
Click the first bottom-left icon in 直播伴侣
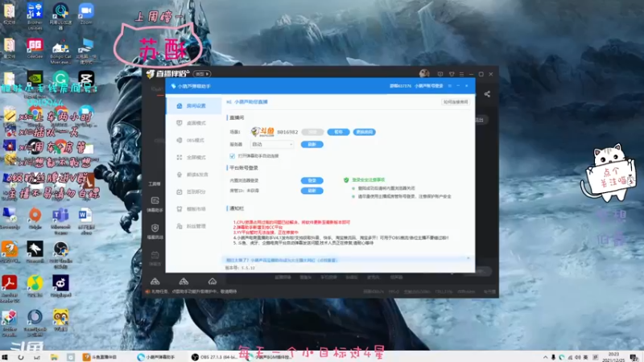[155, 281]
